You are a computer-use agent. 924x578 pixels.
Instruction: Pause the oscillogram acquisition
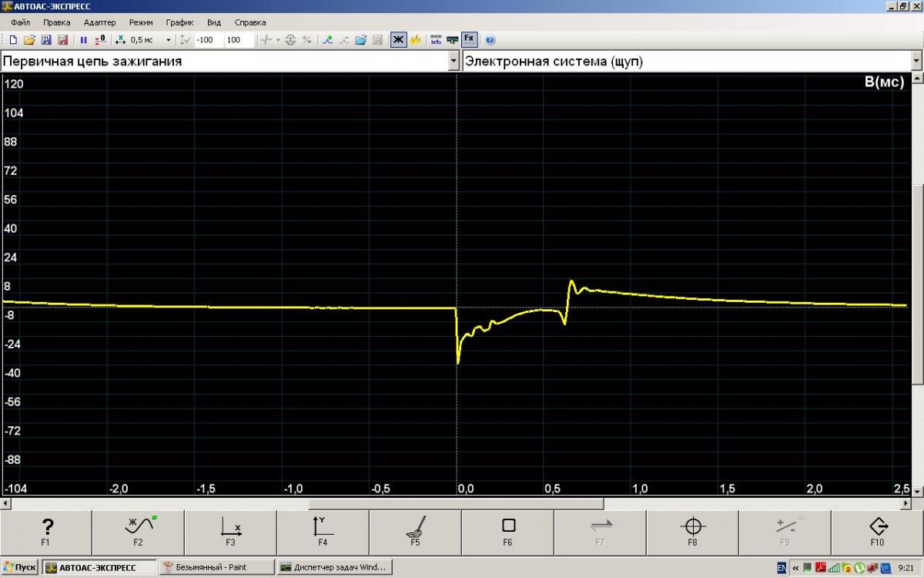[83, 39]
